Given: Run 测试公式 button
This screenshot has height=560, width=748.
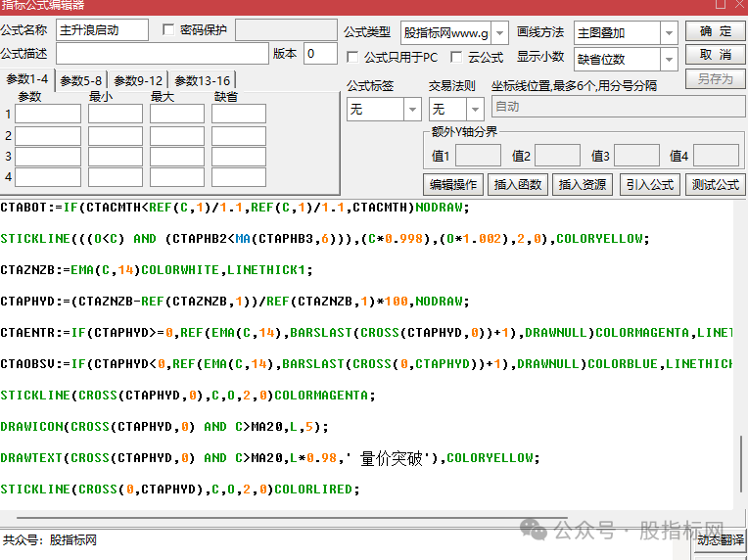Looking at the screenshot, I should click(715, 185).
